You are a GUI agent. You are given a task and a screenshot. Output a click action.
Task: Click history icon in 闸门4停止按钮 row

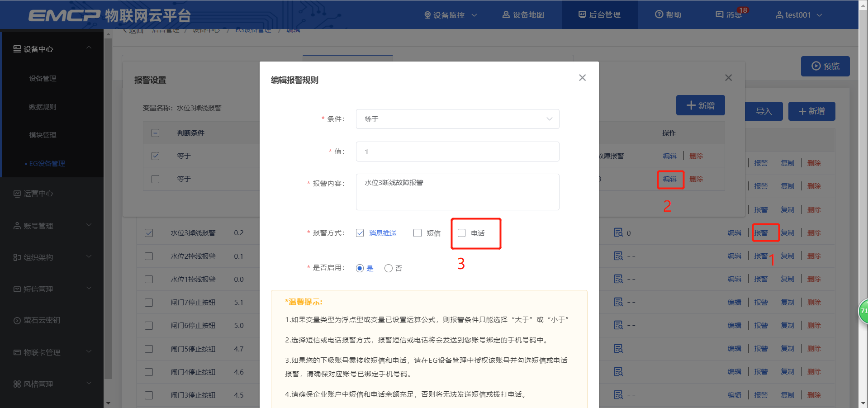tap(618, 372)
